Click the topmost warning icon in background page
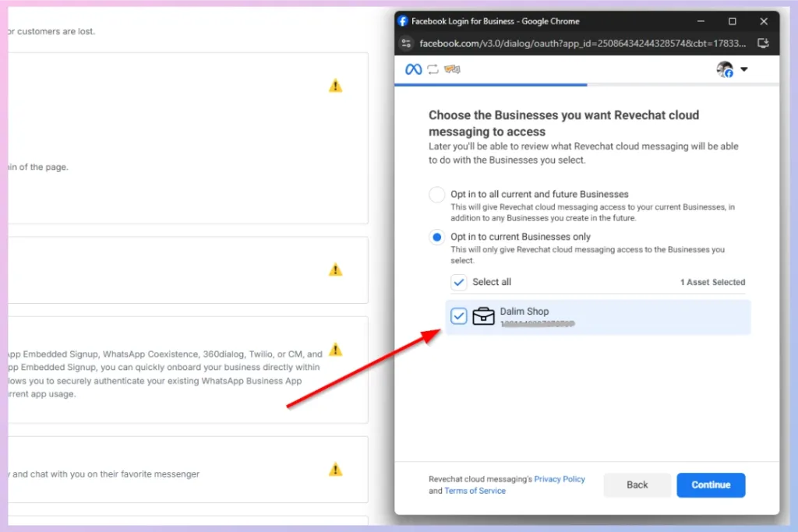This screenshot has height=532, width=798. click(335, 86)
